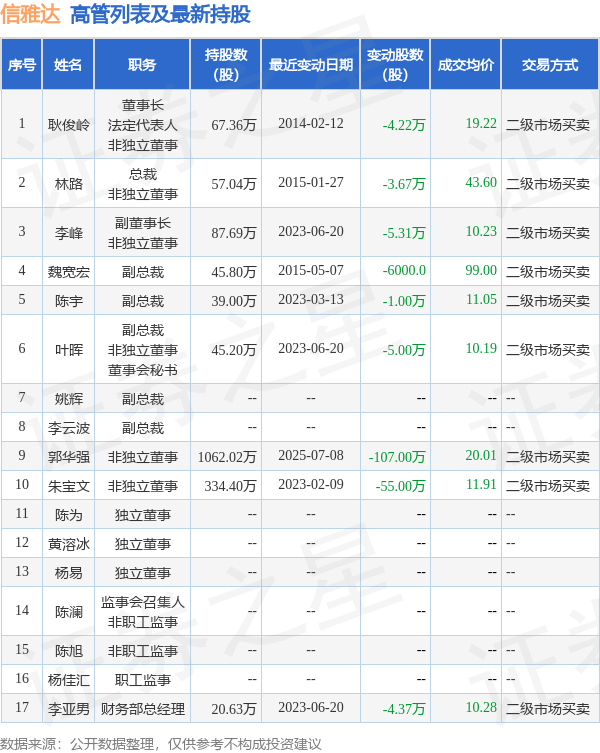
Task: Click the holding value 57.04万
Action: [x=233, y=184]
